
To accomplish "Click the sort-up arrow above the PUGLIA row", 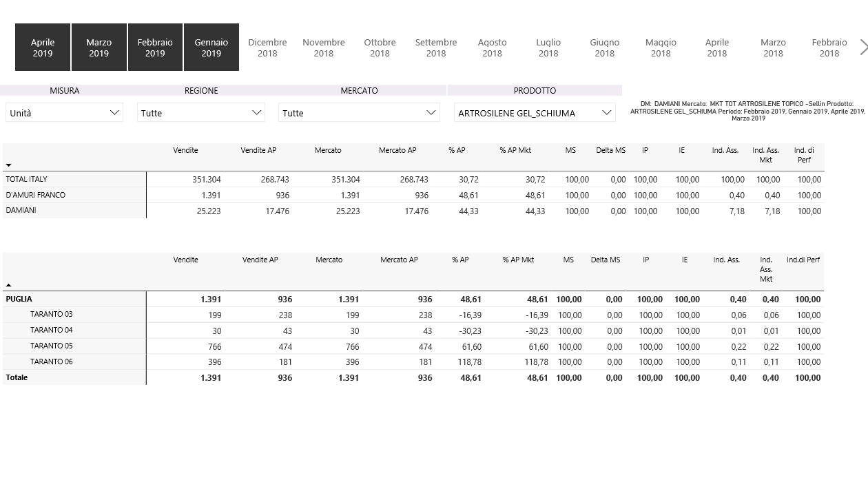I will click(9, 284).
